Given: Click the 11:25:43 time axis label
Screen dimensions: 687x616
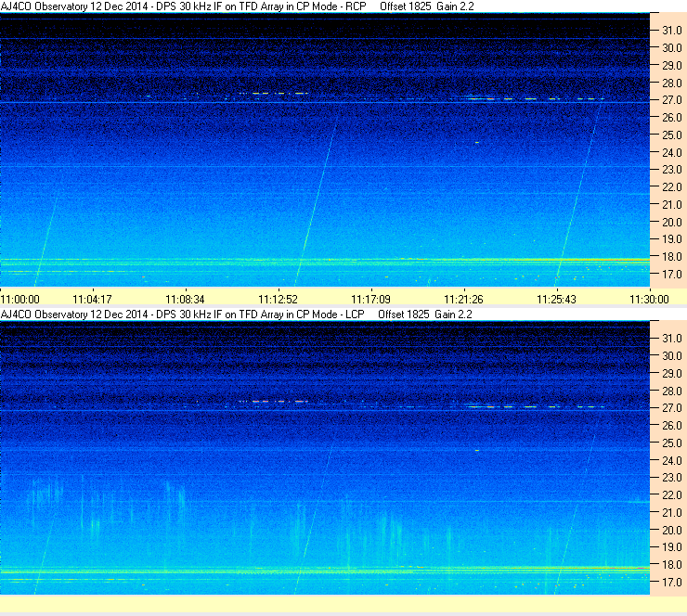Looking at the screenshot, I should tap(556, 300).
